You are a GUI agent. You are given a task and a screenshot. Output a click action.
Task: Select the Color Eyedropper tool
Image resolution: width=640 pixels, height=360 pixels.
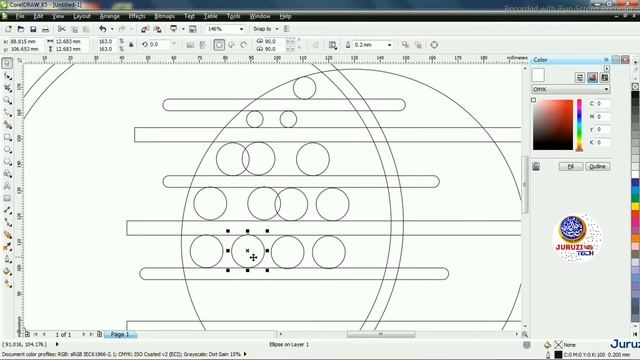click(x=7, y=247)
